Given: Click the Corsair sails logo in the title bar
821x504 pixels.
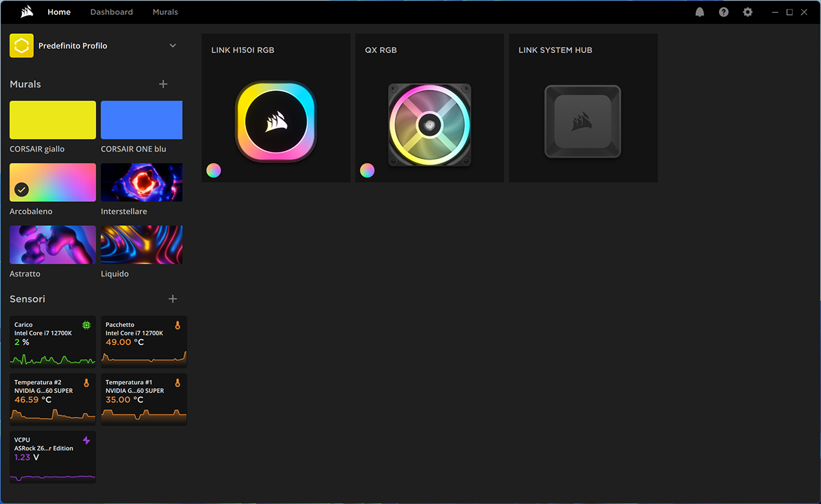Looking at the screenshot, I should 27,12.
